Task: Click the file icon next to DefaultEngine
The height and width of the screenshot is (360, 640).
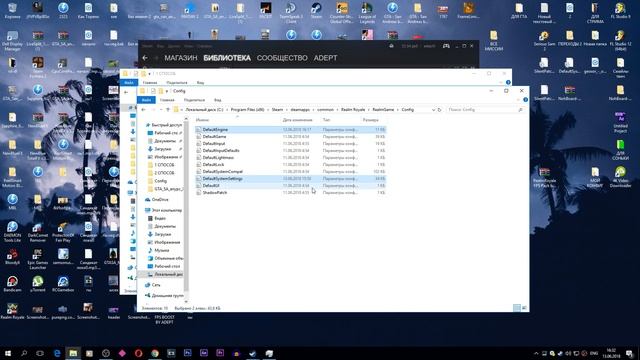Action: [x=199, y=129]
